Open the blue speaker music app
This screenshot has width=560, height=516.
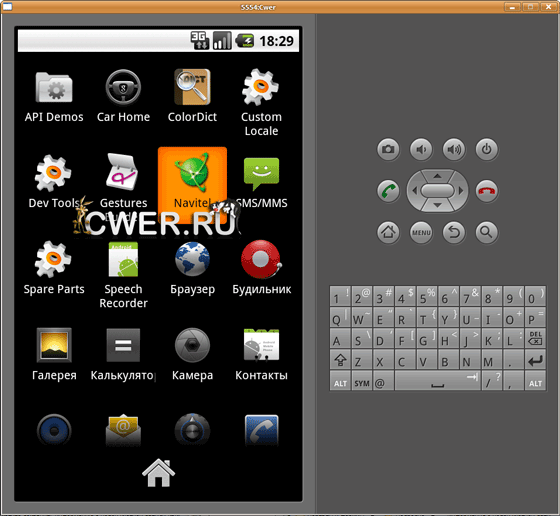[54, 431]
